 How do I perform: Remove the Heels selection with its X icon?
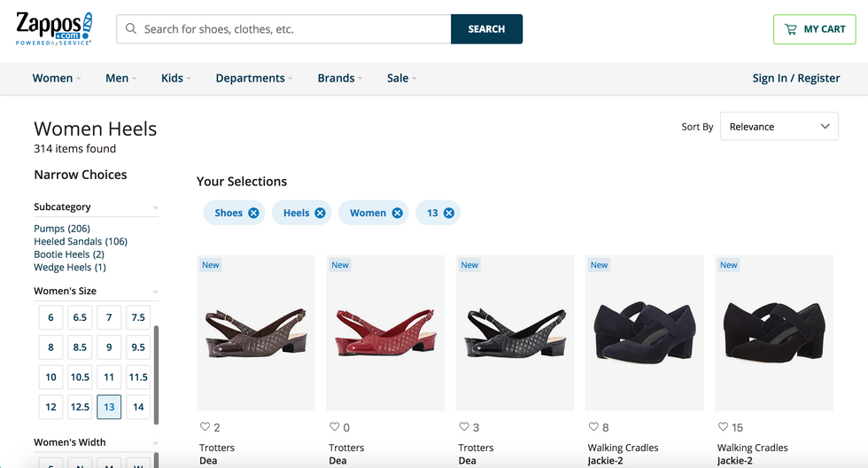(x=321, y=213)
